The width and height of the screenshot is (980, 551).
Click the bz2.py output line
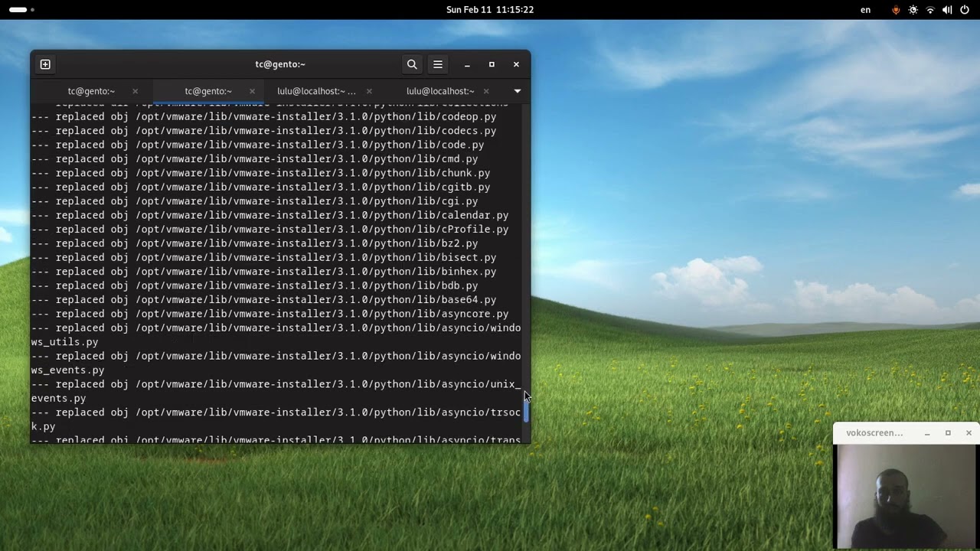[255, 243]
